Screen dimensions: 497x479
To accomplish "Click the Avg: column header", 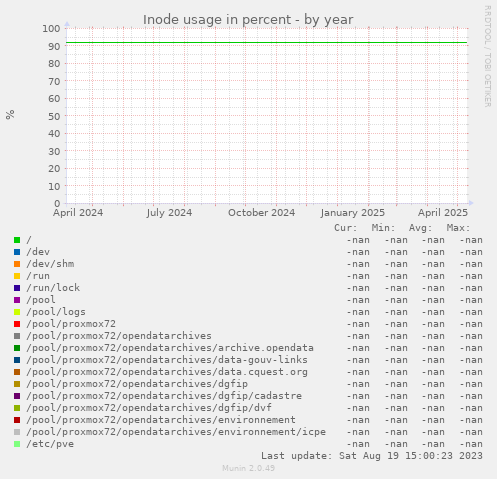I will (x=421, y=228).
